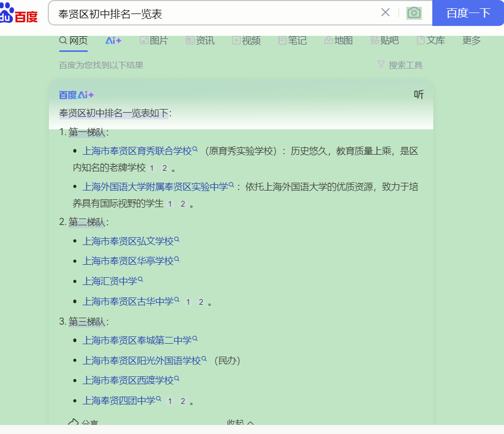Screen dimensions: 504x434
Task: Open the 资讯 tab
Action: [x=200, y=40]
